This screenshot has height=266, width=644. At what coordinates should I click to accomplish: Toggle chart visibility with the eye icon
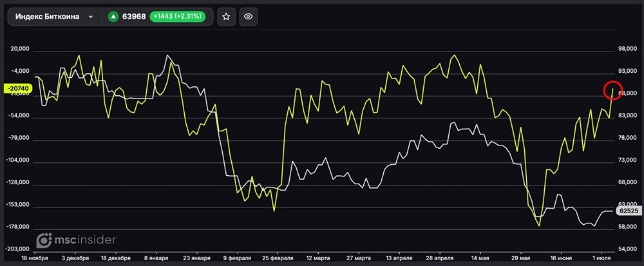[x=248, y=16]
